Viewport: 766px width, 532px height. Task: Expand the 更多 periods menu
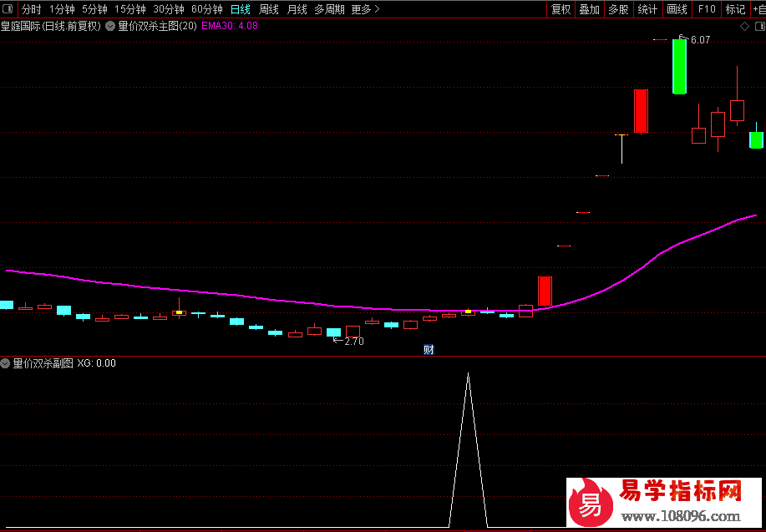(x=365, y=9)
